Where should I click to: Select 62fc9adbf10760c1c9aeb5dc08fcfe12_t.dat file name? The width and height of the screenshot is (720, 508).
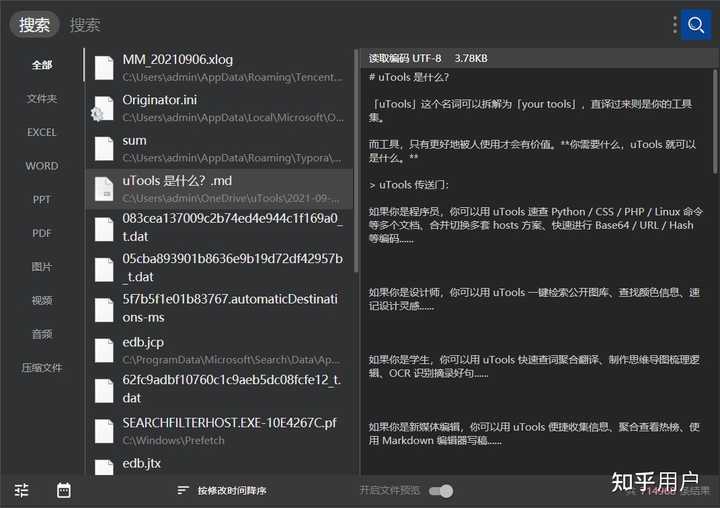[231, 389]
